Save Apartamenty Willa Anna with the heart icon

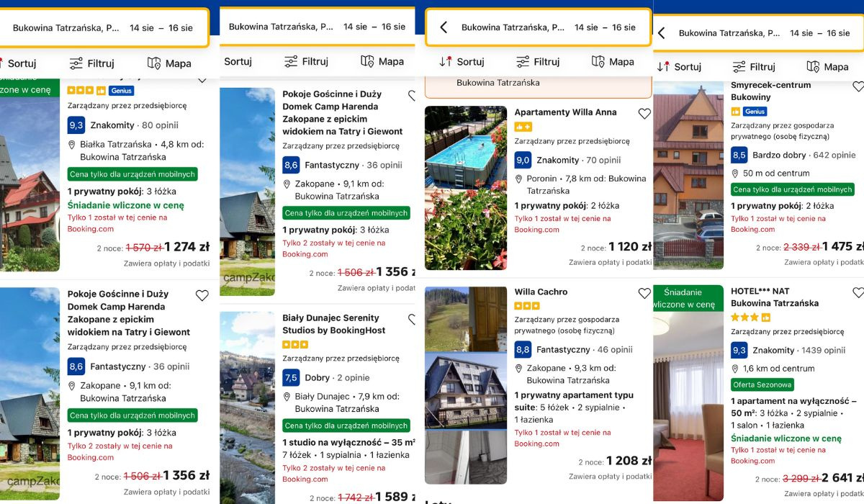(x=644, y=114)
